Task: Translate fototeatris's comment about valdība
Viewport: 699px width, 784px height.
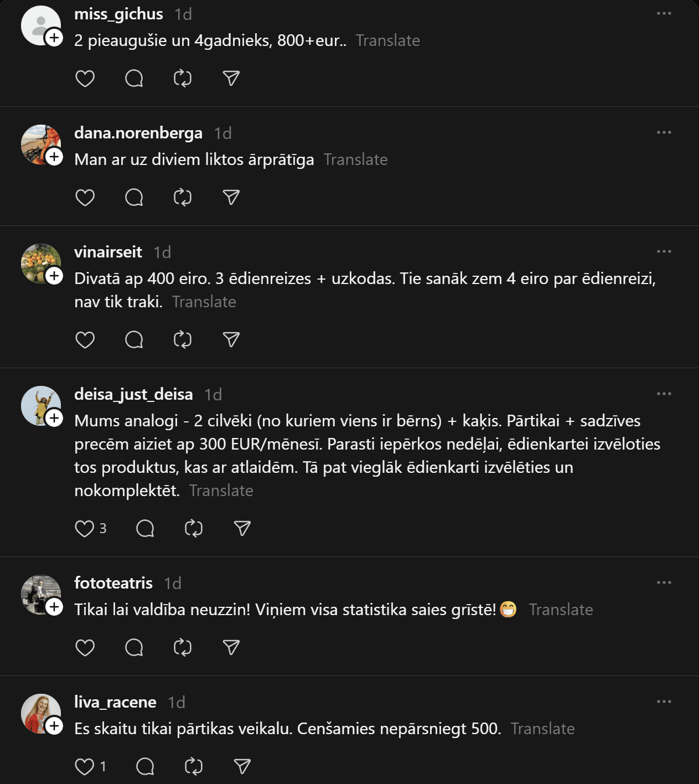Action: (x=561, y=610)
